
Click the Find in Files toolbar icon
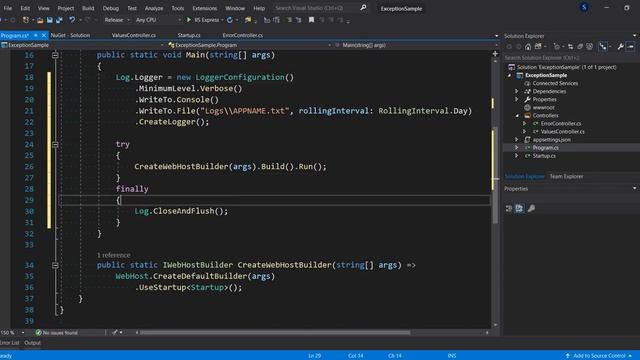tap(247, 20)
